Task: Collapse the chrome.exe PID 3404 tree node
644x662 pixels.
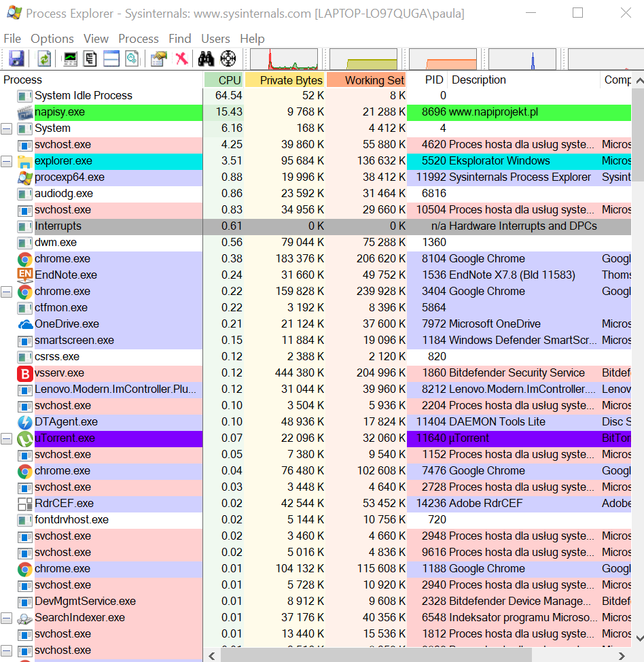Action: coord(6,292)
